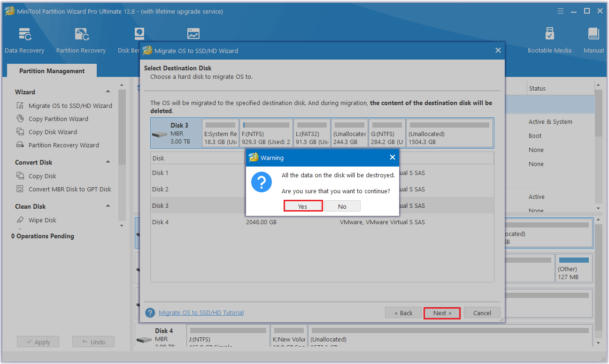Select Disk 4 row in destination list
This screenshot has height=364, width=609.
click(x=322, y=222)
